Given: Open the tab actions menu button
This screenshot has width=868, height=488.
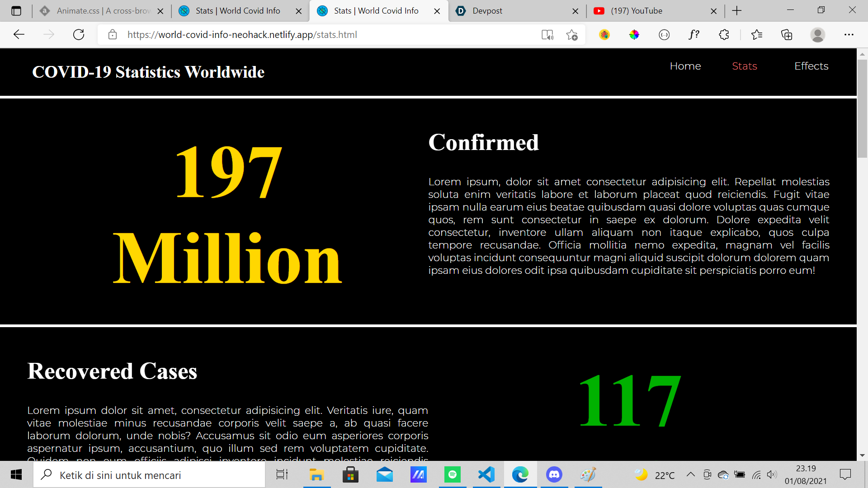Looking at the screenshot, I should pyautogui.click(x=16, y=11).
